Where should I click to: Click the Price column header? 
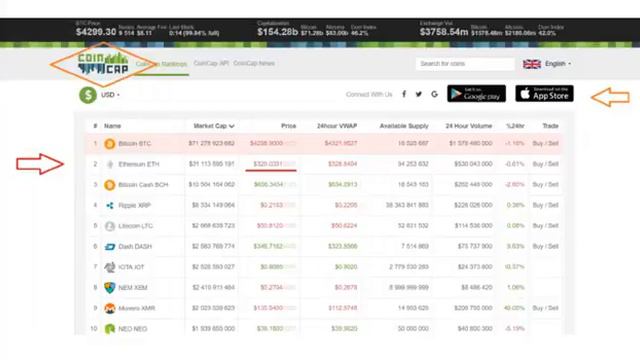[x=289, y=126]
